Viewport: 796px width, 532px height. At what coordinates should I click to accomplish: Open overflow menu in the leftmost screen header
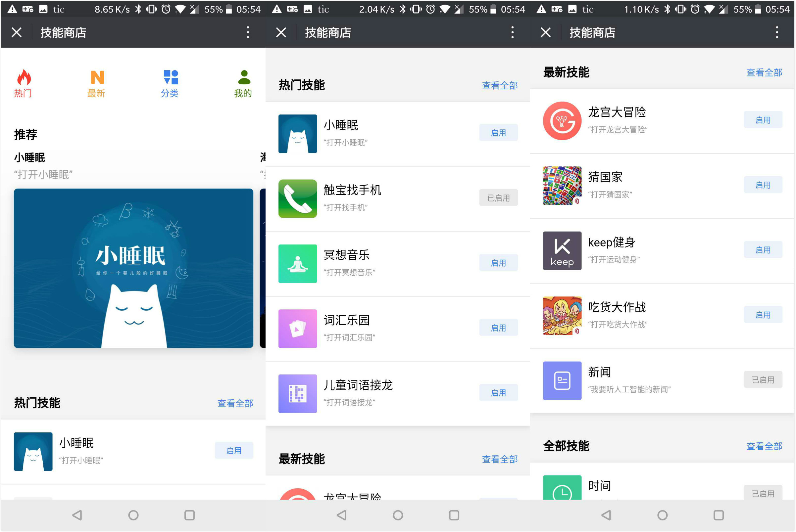point(248,32)
